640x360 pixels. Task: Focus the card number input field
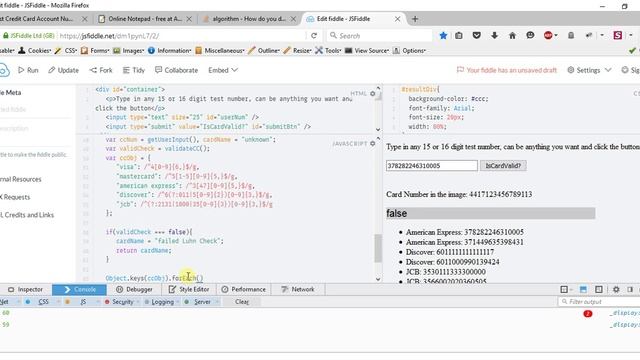click(x=431, y=166)
